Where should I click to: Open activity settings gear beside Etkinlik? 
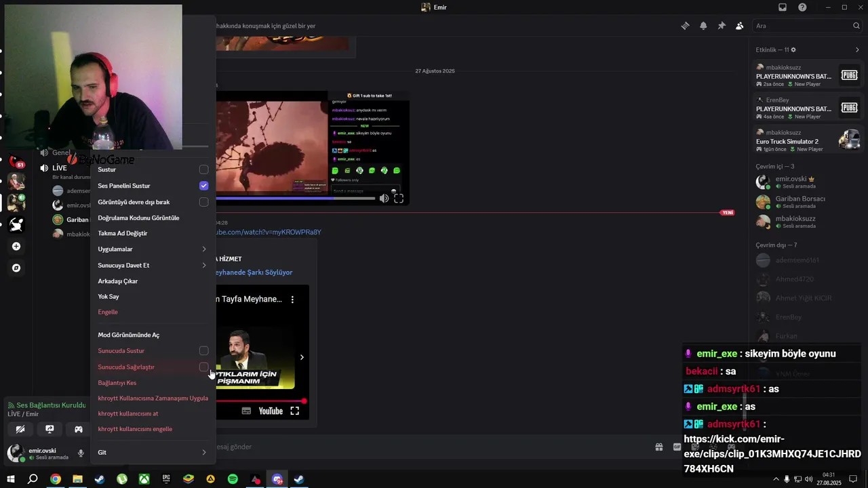[x=793, y=49]
